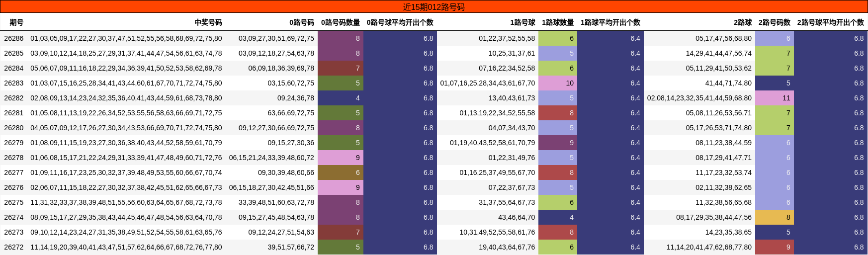This screenshot has width=868, height=255.
Task: Select the 期号 column header
Action: [x=16, y=22]
